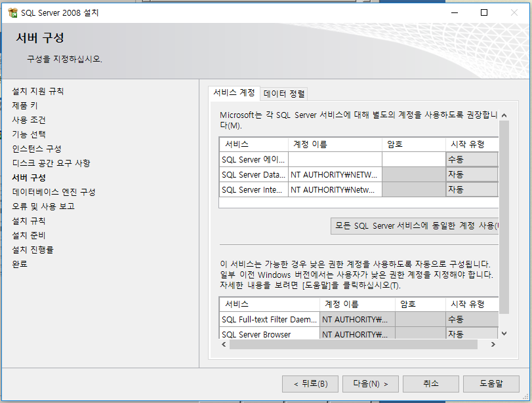The width and height of the screenshot is (532, 403).
Task: Click the 서비스 column header in lower table
Action: [270, 304]
